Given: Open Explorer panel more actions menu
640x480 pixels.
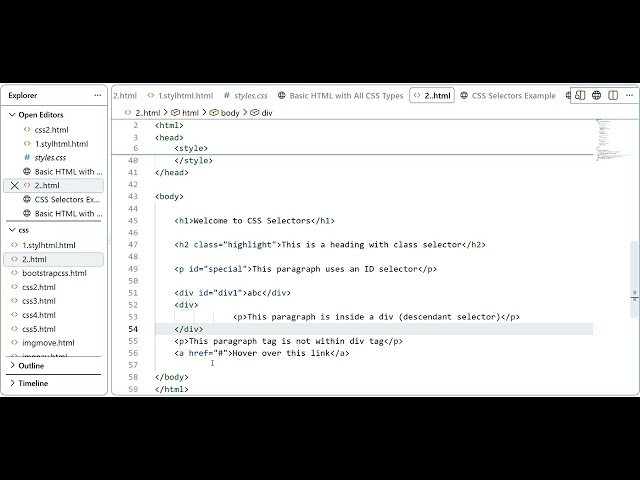Looking at the screenshot, I should point(98,96).
